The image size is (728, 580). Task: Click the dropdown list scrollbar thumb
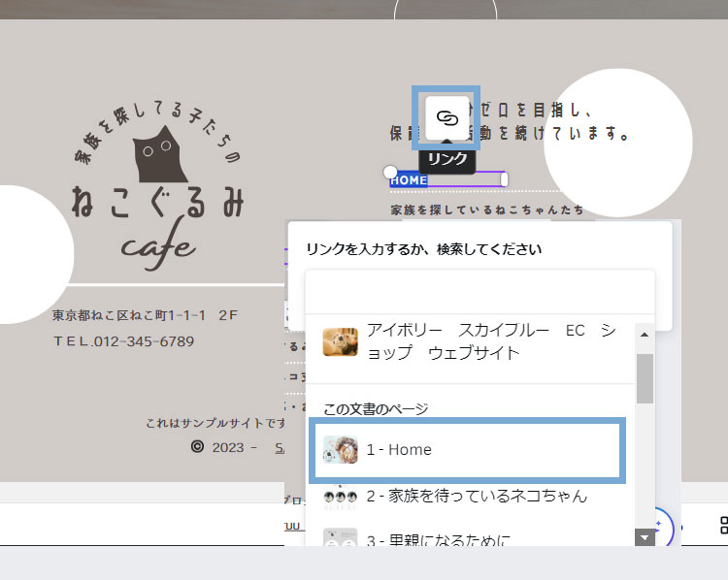[x=645, y=377]
